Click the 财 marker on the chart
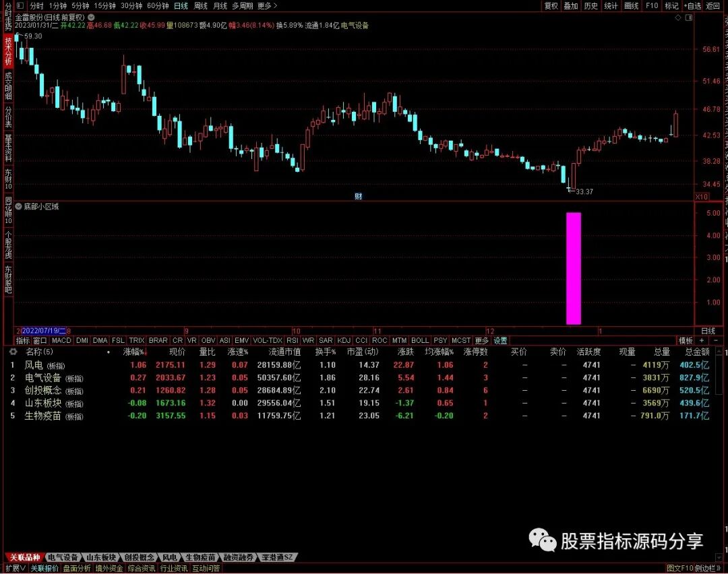 click(359, 196)
